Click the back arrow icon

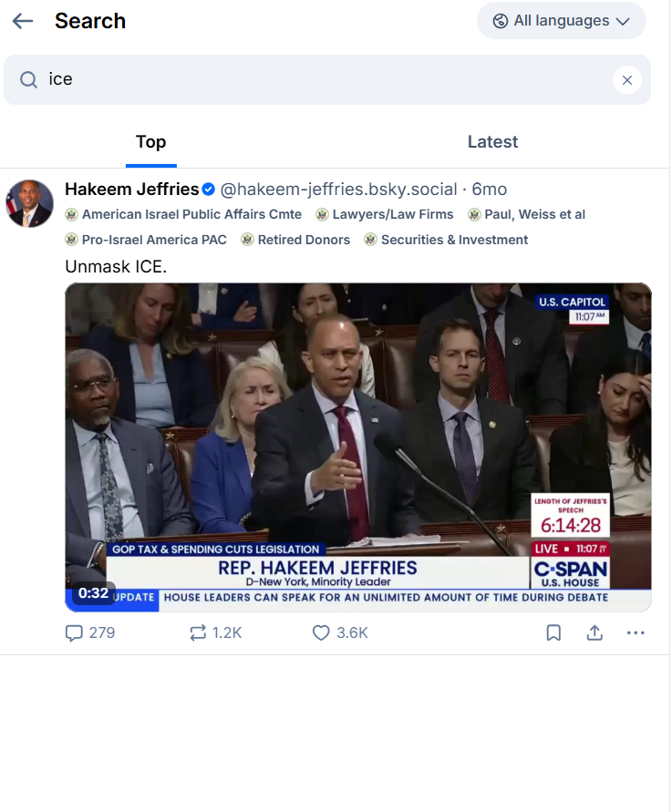(23, 21)
